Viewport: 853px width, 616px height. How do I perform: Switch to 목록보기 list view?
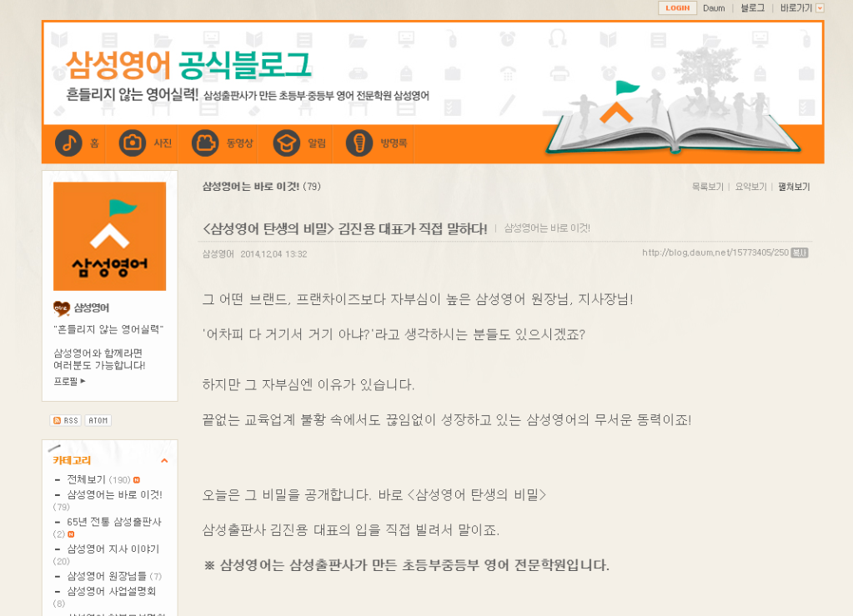tap(707, 188)
